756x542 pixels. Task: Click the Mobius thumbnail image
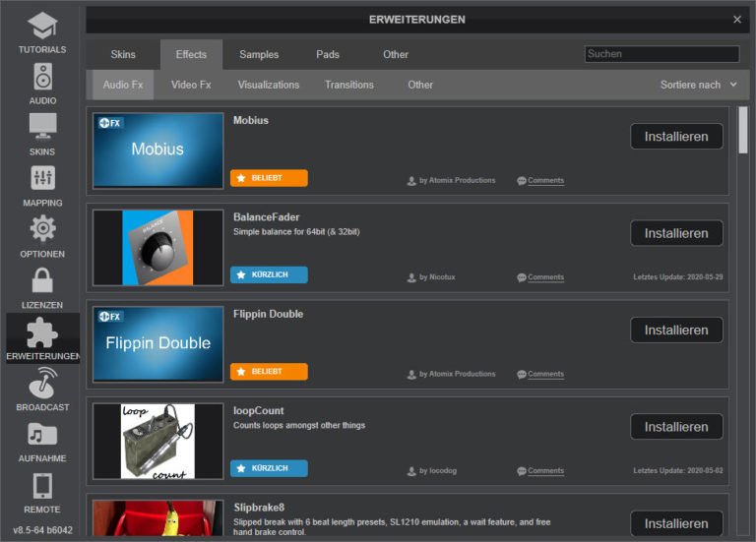158,151
